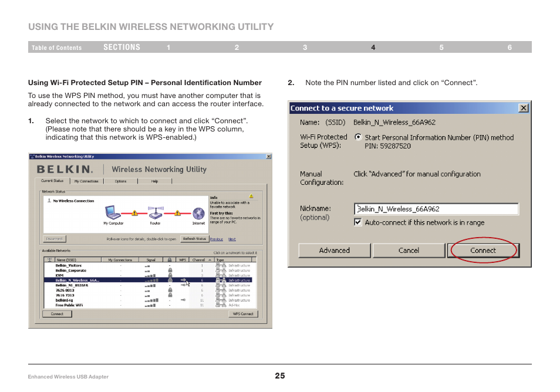Sort by Signal column header
The image size is (560, 392).
click(150, 259)
